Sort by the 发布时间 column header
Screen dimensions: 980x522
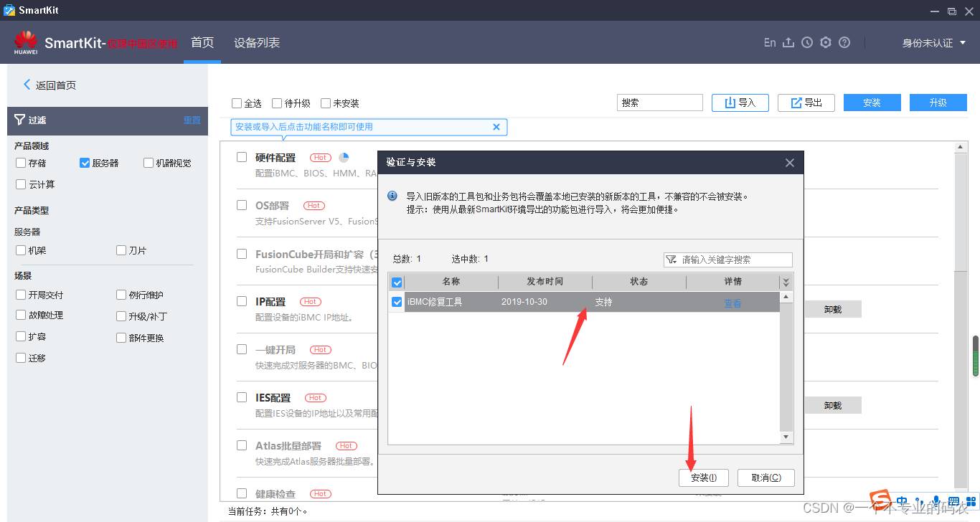pos(545,282)
